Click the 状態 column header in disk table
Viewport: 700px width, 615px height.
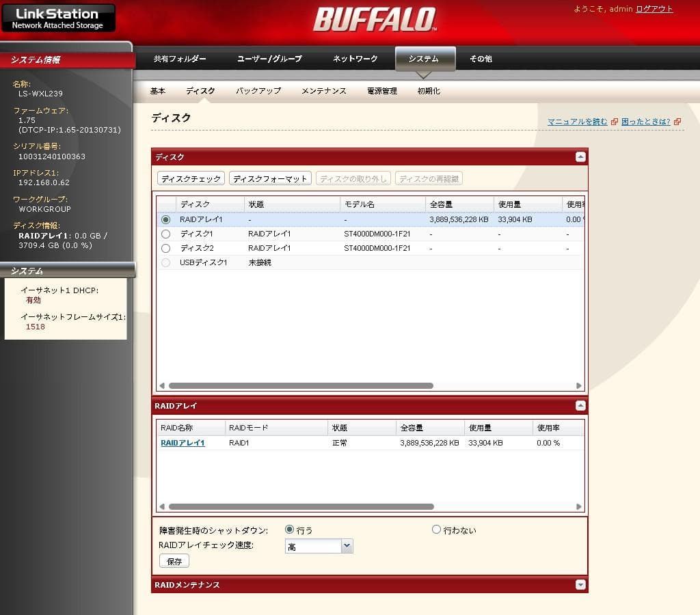(292, 204)
